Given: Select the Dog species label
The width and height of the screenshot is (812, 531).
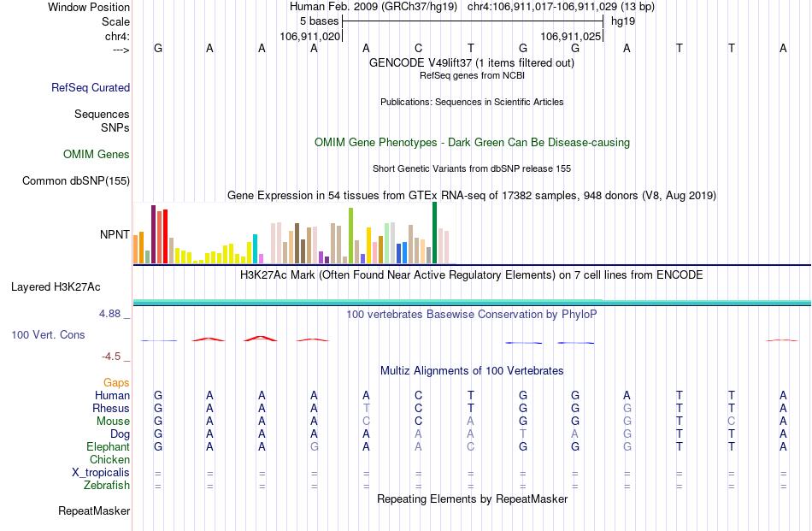Looking at the screenshot, I should point(120,434).
